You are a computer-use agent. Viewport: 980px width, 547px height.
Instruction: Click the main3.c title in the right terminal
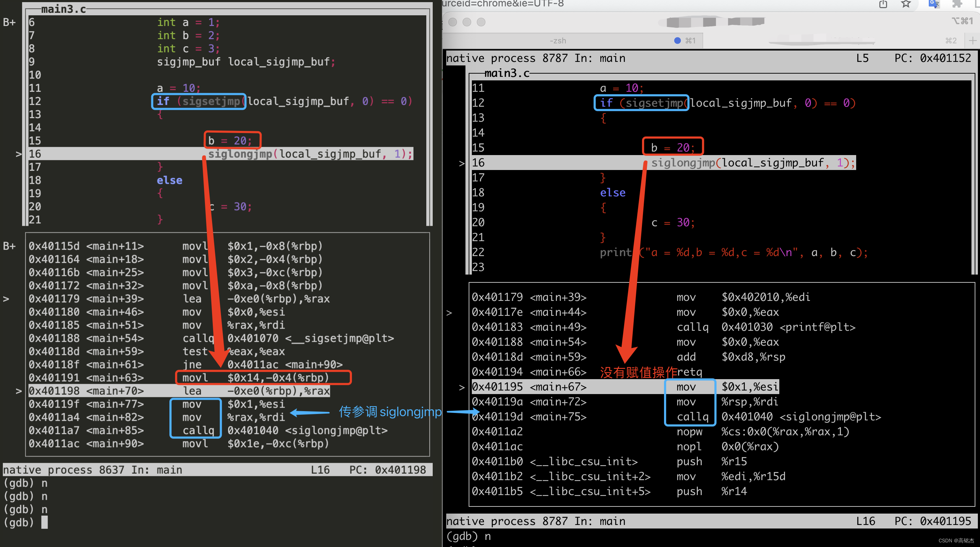[x=507, y=73]
